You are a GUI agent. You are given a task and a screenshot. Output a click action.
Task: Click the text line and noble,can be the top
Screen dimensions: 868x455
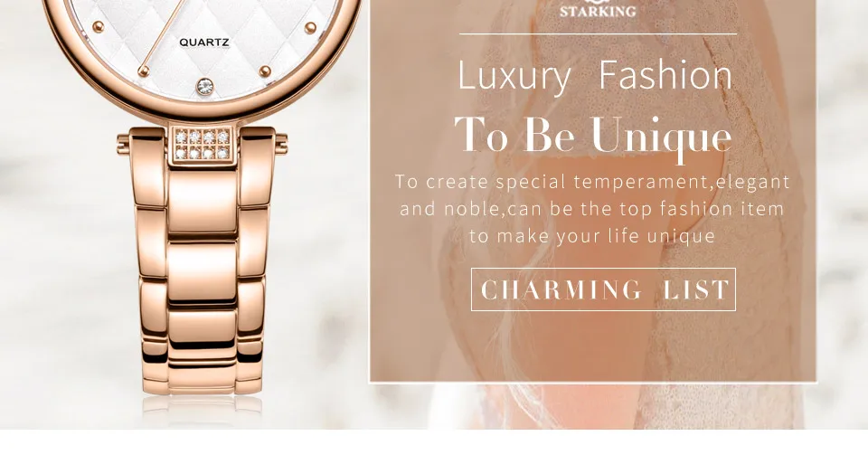(x=591, y=209)
